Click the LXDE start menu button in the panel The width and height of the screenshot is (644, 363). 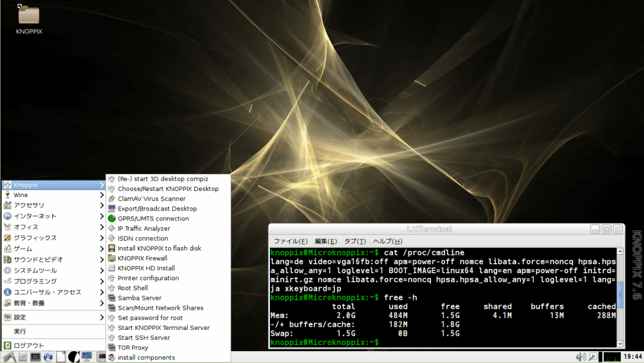pyautogui.click(x=9, y=357)
